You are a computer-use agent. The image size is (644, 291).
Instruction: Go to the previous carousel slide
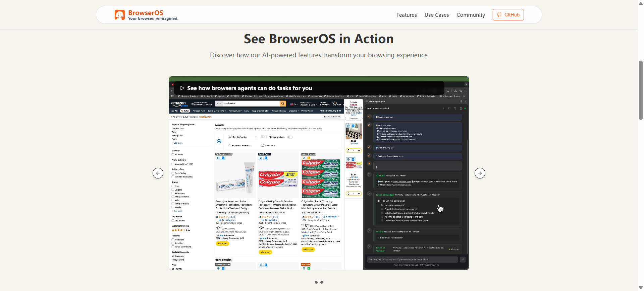tap(158, 173)
